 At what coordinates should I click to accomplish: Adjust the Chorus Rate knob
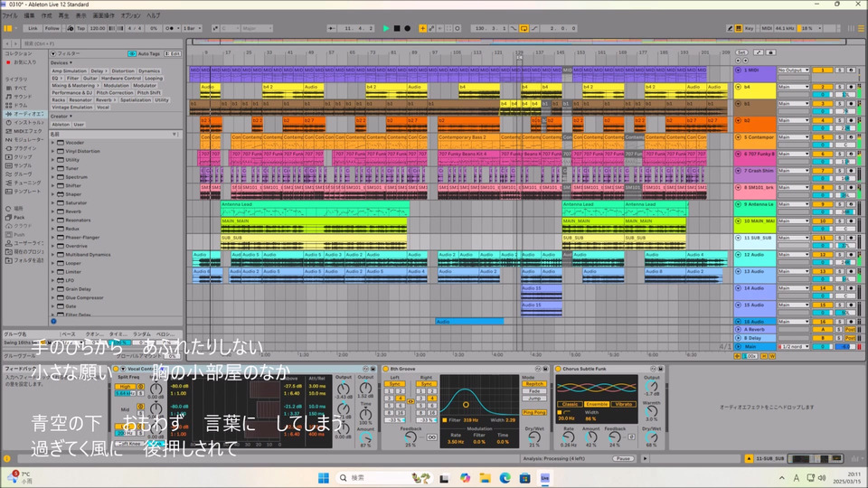tap(568, 437)
